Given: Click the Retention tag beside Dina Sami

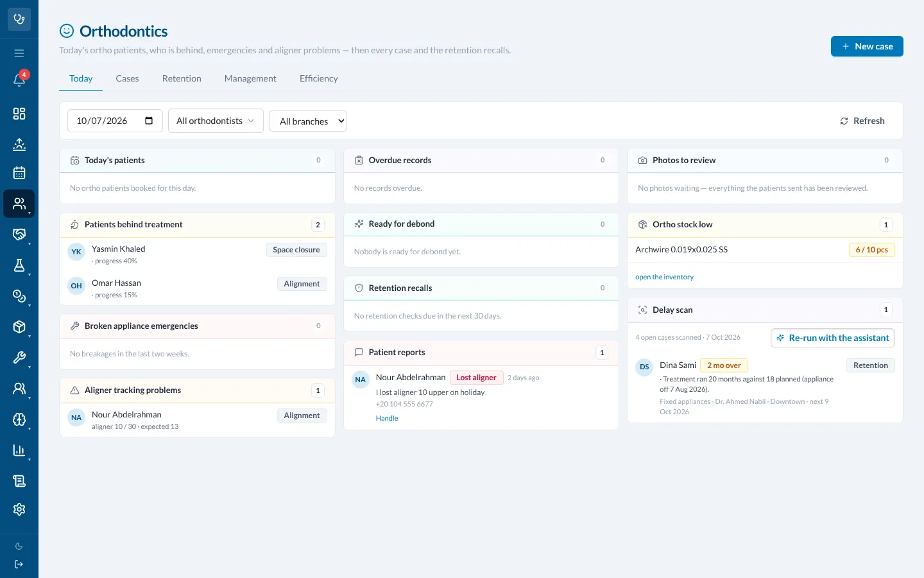Looking at the screenshot, I should [871, 365].
